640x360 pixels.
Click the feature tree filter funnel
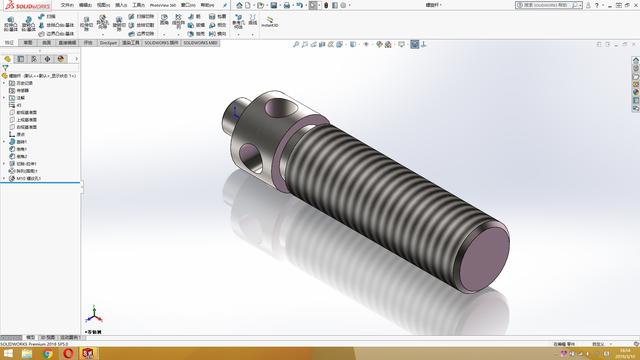point(5,68)
